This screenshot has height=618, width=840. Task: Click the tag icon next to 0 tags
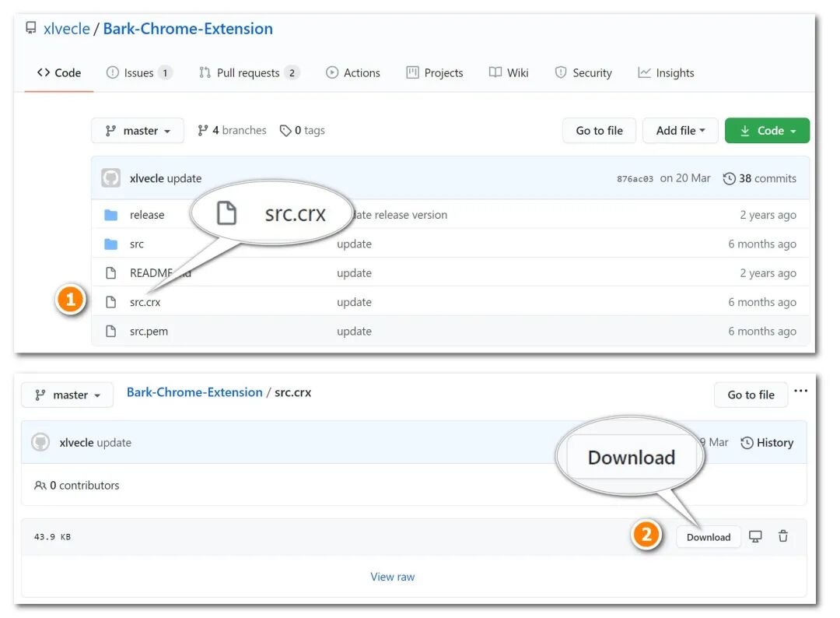[x=285, y=130]
